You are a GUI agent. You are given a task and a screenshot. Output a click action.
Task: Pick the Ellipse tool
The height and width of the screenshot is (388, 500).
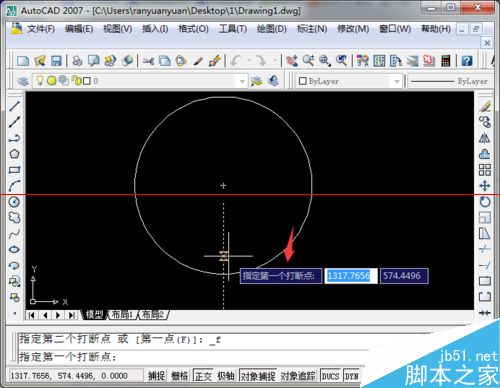[14, 250]
